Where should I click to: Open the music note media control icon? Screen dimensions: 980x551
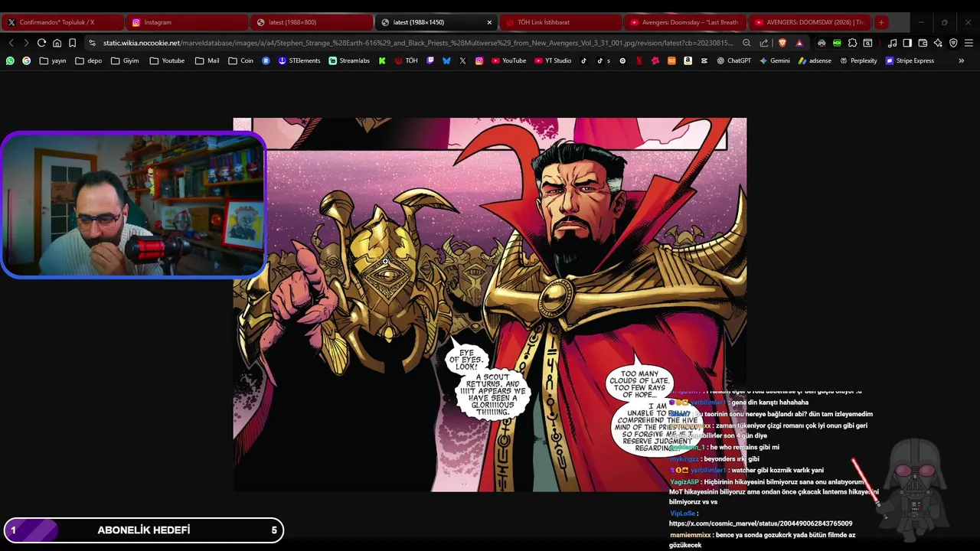coord(892,43)
